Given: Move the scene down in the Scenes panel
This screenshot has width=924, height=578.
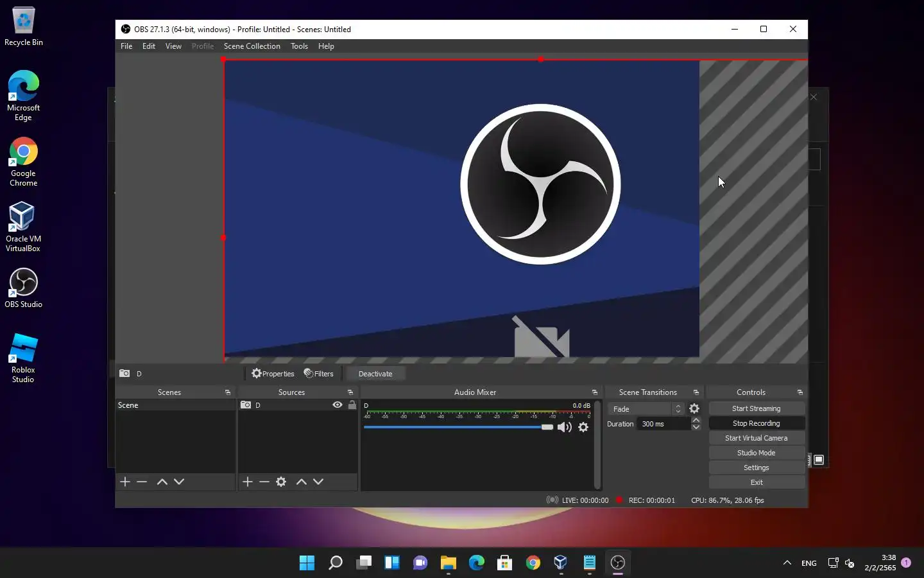Looking at the screenshot, I should point(179,482).
